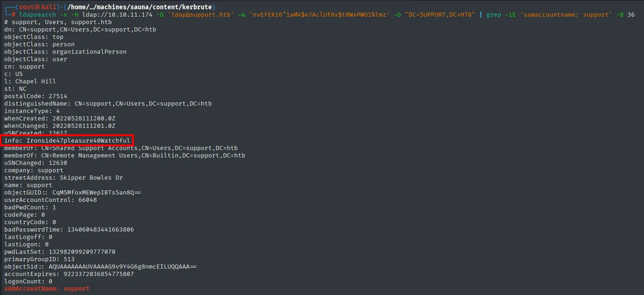This screenshot has width=644, height=295.
Task: Click the 'st: NC' state line
Action: 15,89
